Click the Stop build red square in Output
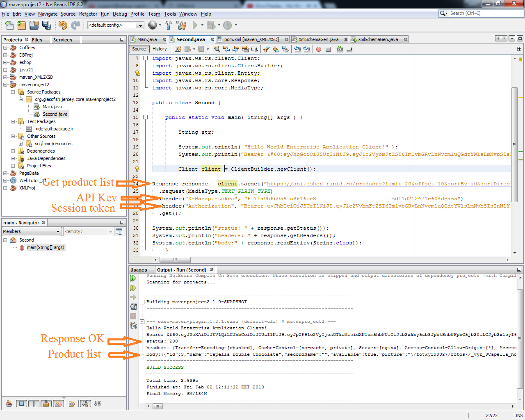The height and width of the screenshot is (420, 525). (x=133, y=316)
